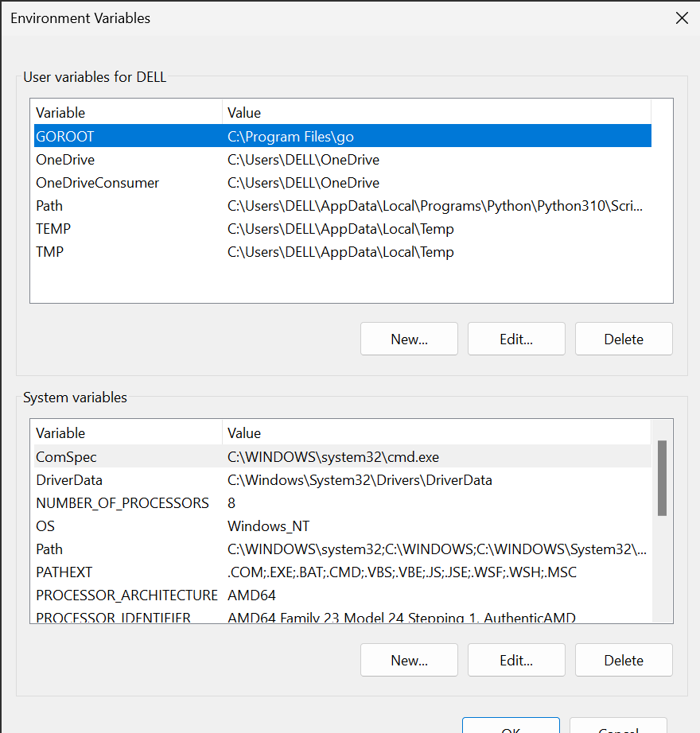Select the GOROOT user variable row

[343, 136]
